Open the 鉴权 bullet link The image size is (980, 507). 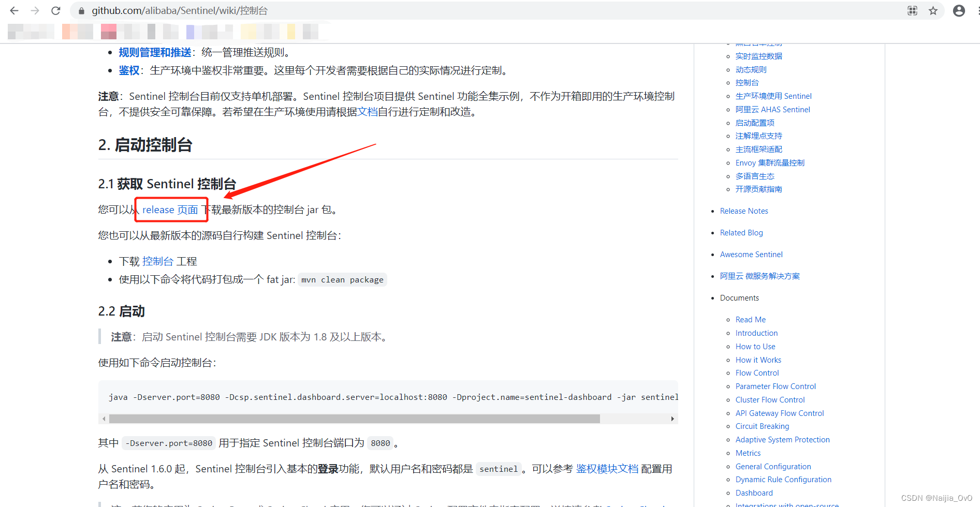point(129,70)
